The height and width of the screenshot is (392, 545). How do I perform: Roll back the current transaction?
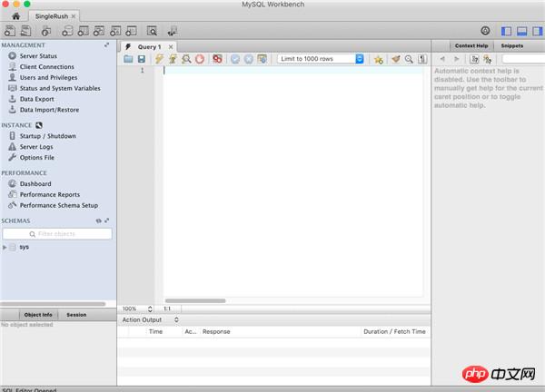pos(249,59)
